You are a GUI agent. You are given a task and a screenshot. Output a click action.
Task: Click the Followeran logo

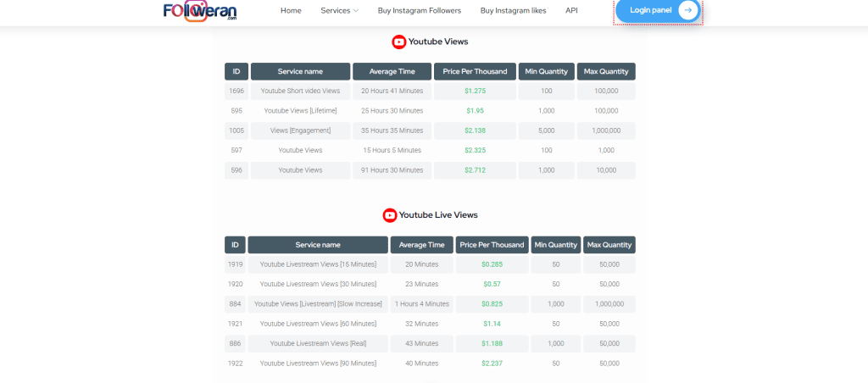click(x=200, y=11)
